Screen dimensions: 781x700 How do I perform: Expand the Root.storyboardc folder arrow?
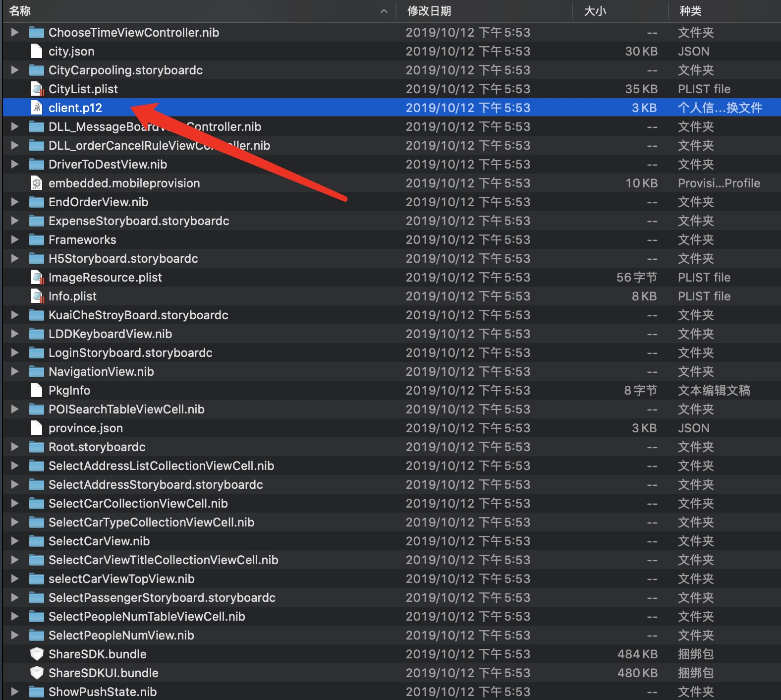pos(15,447)
